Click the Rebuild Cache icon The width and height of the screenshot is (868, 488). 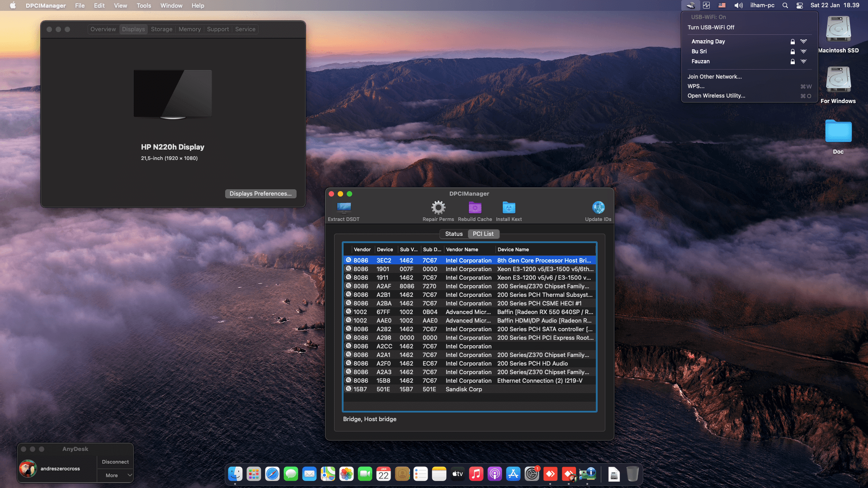click(x=475, y=207)
